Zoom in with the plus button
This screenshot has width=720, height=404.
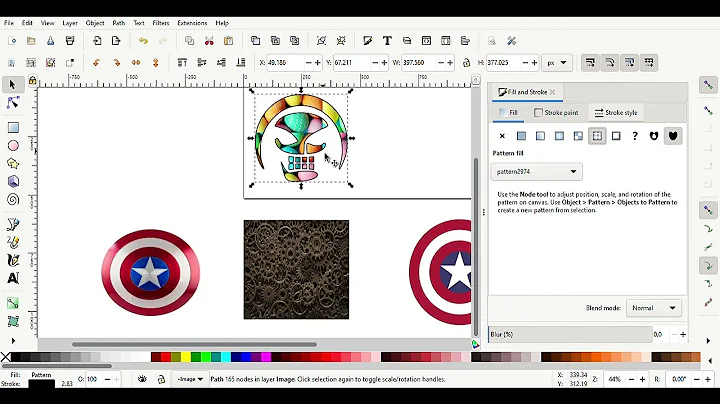(642, 379)
